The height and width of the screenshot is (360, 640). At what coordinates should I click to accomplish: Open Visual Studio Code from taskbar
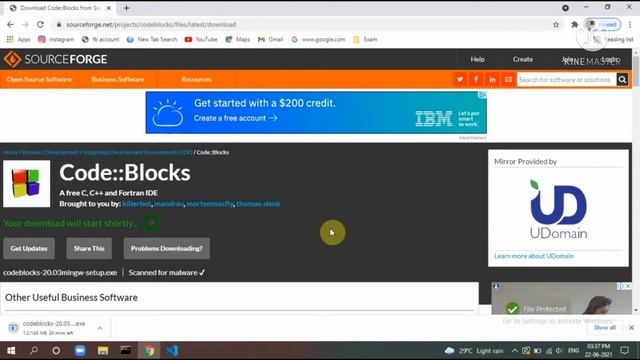point(172,351)
